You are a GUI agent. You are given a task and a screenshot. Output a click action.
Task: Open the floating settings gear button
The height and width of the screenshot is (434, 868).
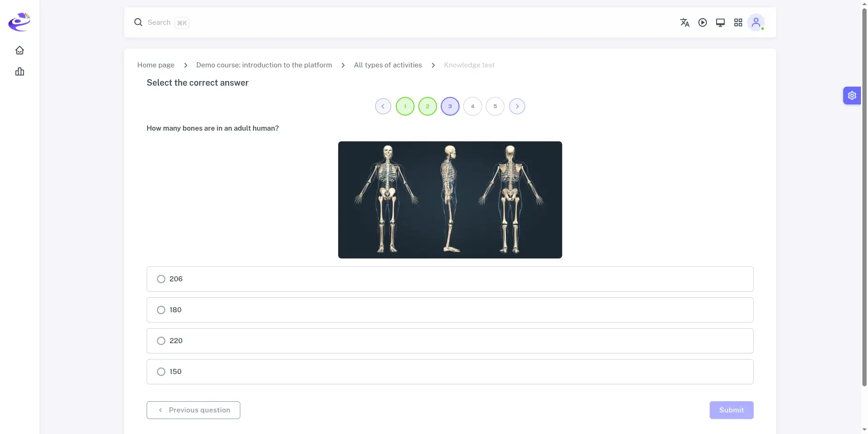pyautogui.click(x=852, y=96)
